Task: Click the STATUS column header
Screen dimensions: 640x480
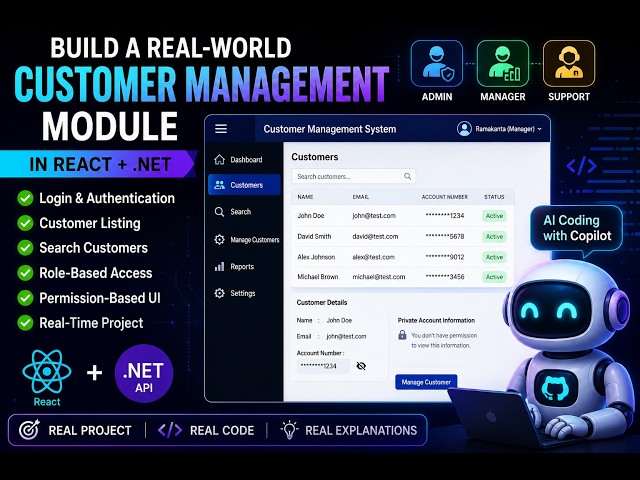Action: pos(494,197)
